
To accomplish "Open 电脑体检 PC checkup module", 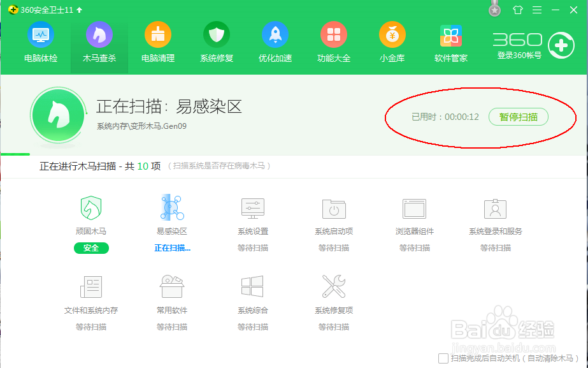I will [41, 42].
